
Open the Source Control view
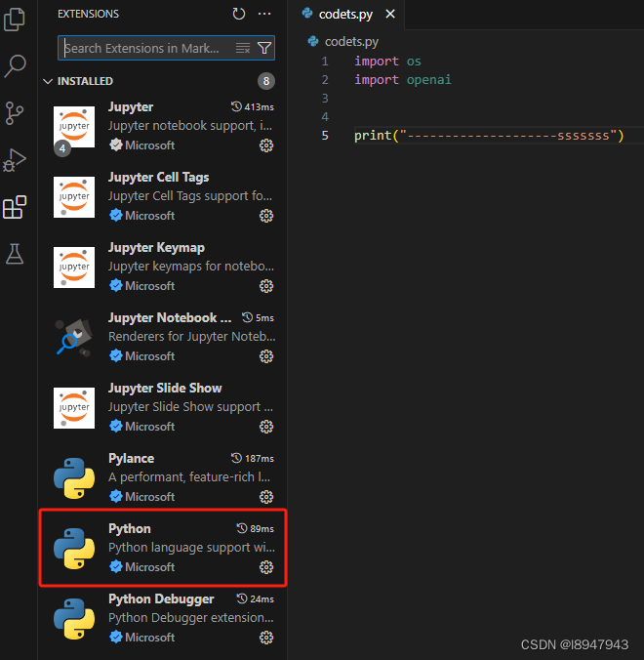tap(15, 113)
